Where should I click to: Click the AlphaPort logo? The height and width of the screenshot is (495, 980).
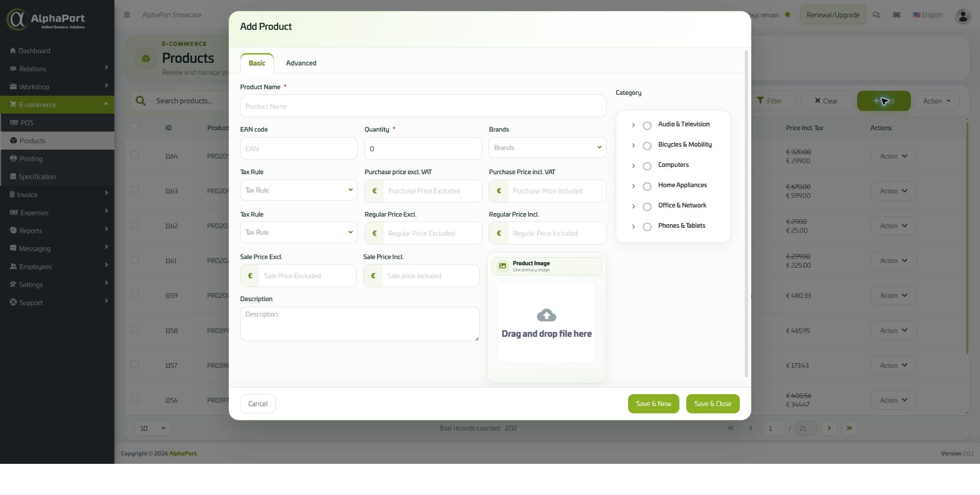tap(46, 19)
